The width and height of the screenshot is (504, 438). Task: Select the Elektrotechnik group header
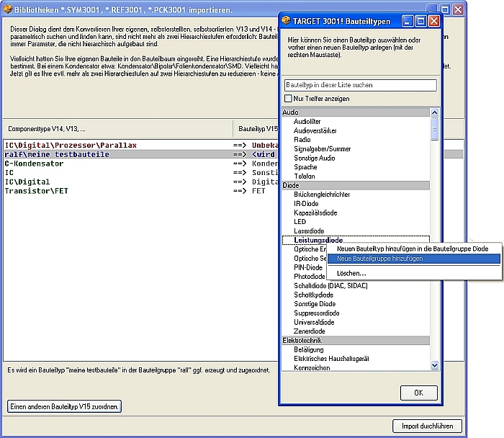click(x=355, y=340)
